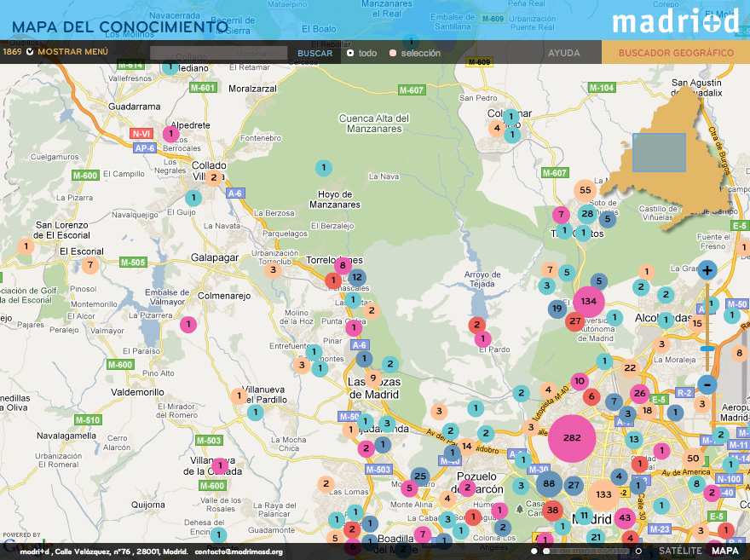Zoom out with the minus button
Viewport: 750px width, 560px height.
tap(707, 384)
